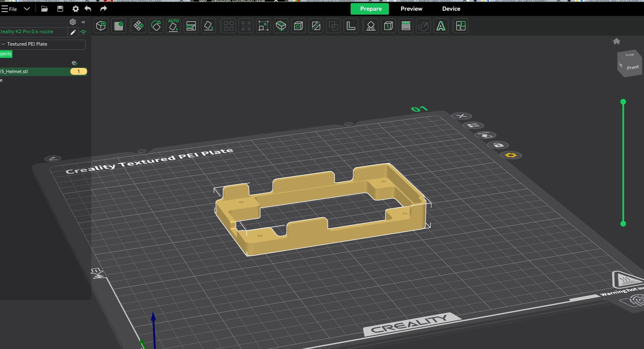Click the Auto orient toolbar icon

click(x=173, y=26)
